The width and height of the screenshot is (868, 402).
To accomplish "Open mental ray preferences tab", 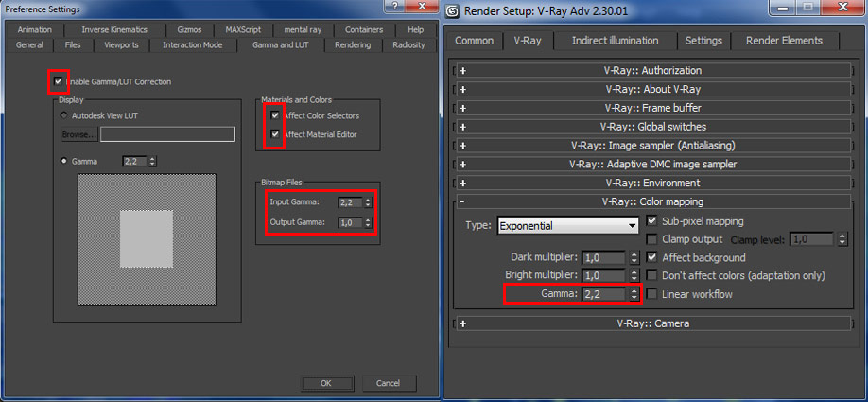I will pos(303,30).
